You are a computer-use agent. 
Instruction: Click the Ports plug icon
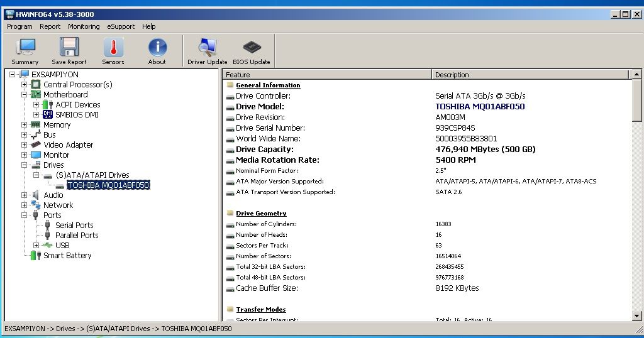coord(36,215)
